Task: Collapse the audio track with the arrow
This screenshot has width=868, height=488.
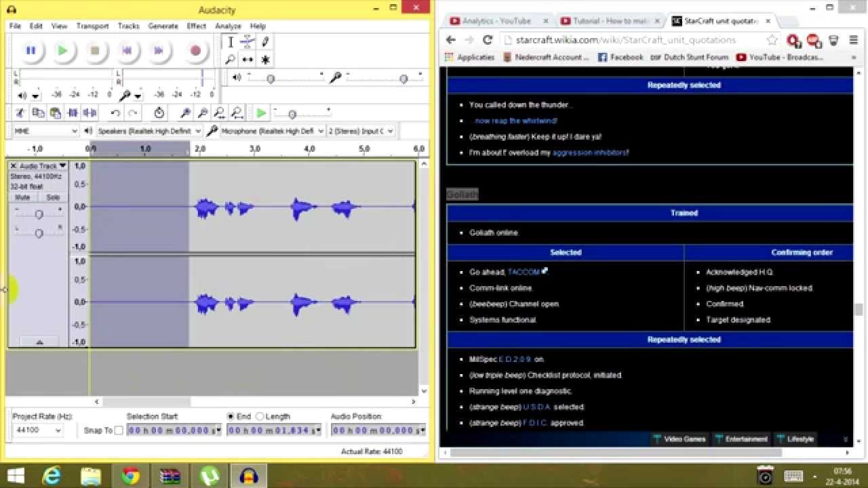Action: (39, 342)
